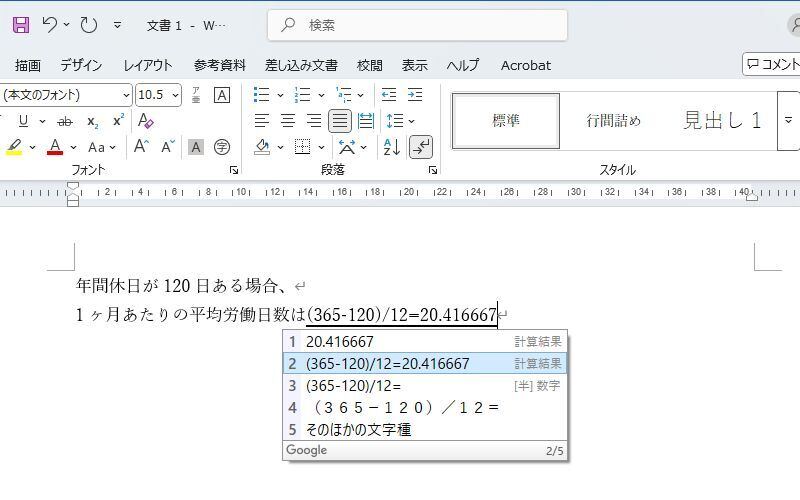The width and height of the screenshot is (800, 500).
Task: Open the レイアウト tab
Action: pos(148,65)
